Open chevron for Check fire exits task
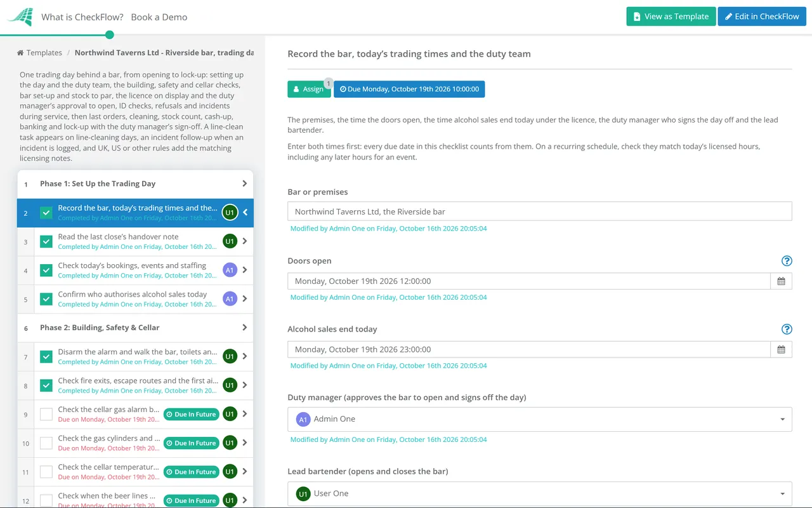Viewport: 812px width, 508px height. (x=245, y=385)
